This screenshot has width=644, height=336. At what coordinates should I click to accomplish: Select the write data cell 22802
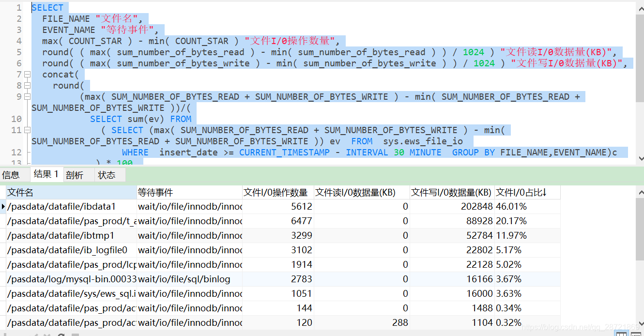click(x=452, y=250)
